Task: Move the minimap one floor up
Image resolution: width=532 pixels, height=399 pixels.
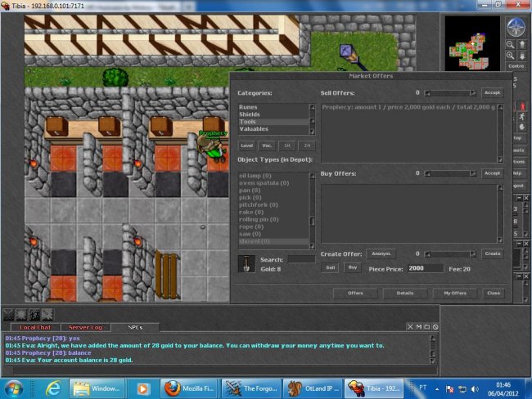Action: 522,44
